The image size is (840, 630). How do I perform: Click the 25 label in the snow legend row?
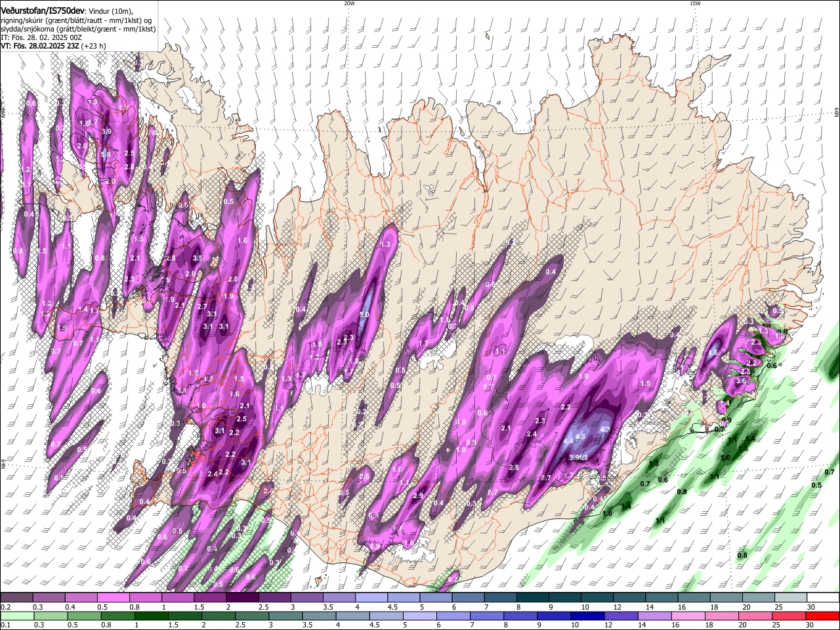(x=778, y=607)
